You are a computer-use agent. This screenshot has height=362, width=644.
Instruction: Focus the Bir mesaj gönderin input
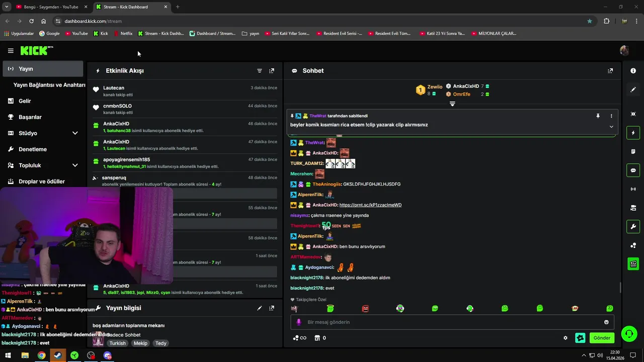coord(452,322)
